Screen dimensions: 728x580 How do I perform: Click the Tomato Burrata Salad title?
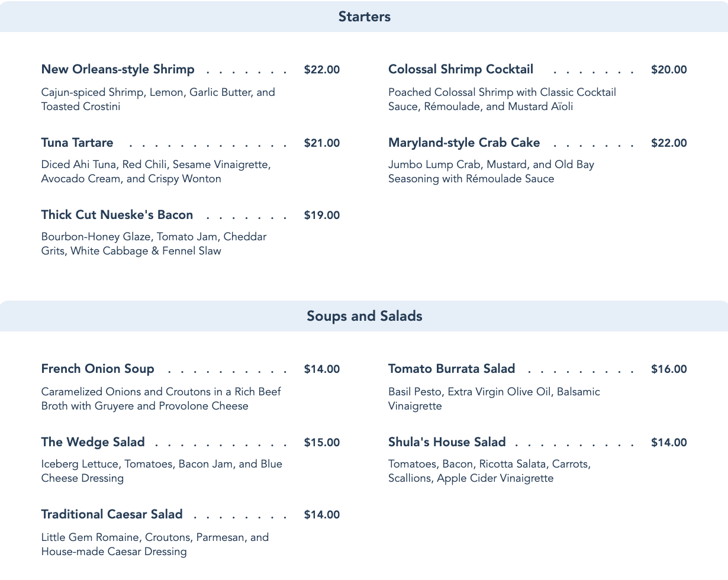pyautogui.click(x=452, y=369)
